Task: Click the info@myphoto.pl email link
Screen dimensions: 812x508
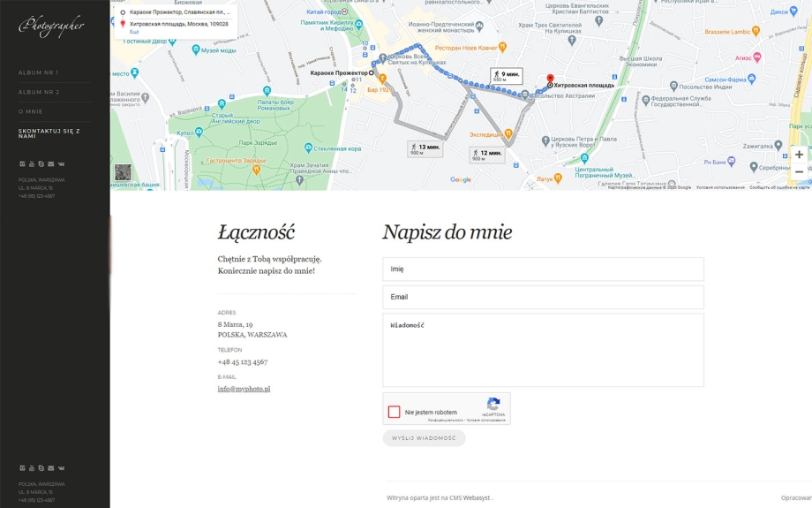Action: [244, 389]
